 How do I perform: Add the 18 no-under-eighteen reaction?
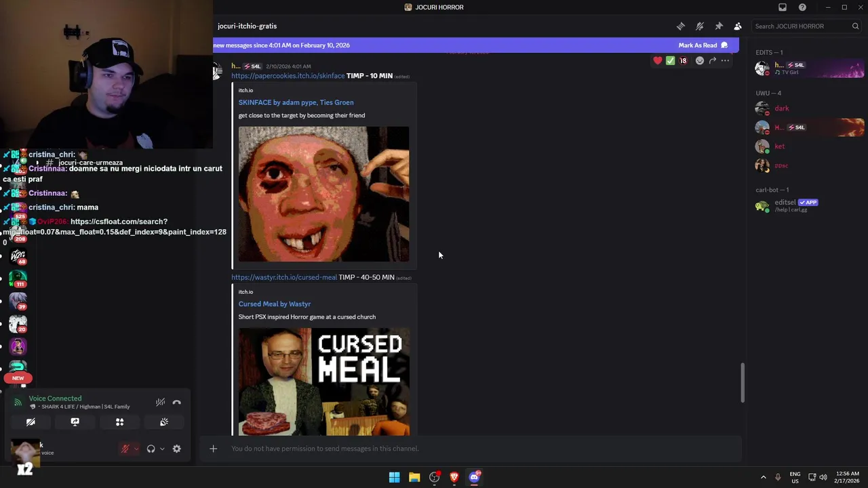click(x=684, y=61)
